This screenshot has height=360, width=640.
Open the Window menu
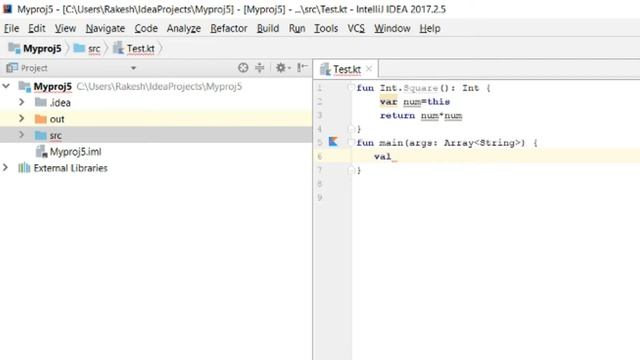392,29
